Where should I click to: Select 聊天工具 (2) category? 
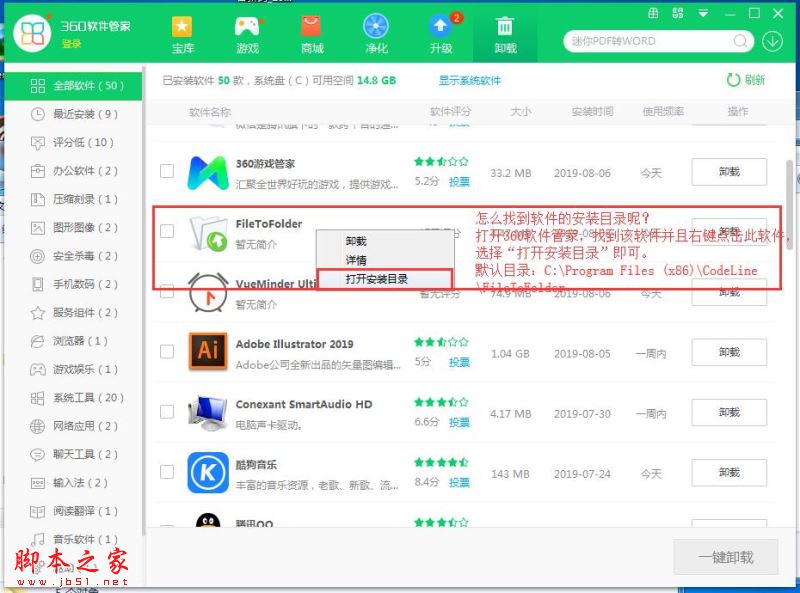click(73, 455)
